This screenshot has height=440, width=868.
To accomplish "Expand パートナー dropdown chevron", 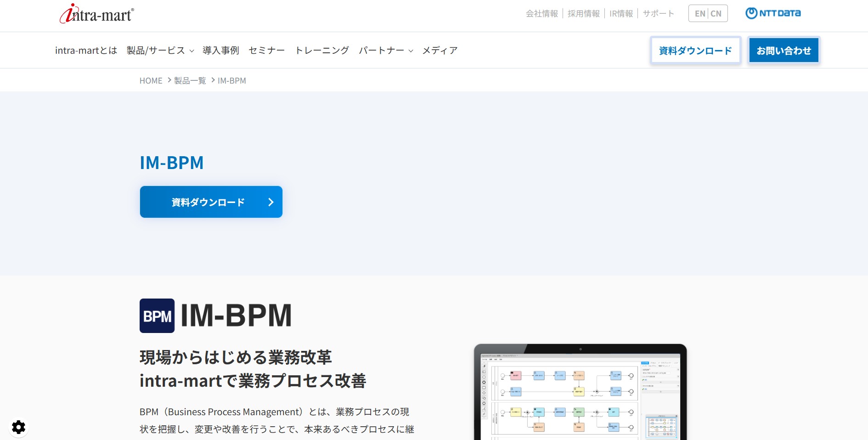I will (x=411, y=51).
